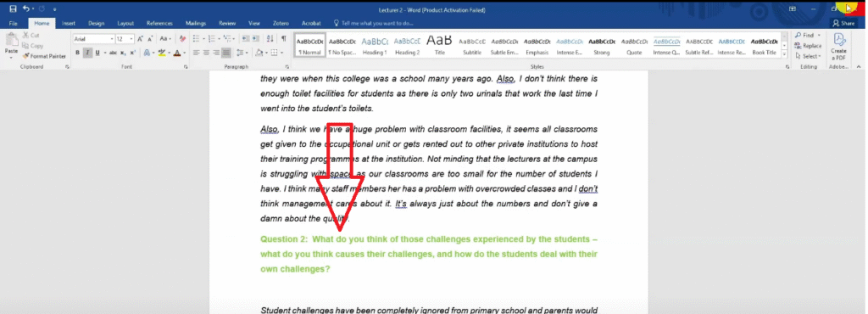Viewport: 868px width, 314px height.
Task: Toggle Subscript formatting
Action: pos(123,53)
